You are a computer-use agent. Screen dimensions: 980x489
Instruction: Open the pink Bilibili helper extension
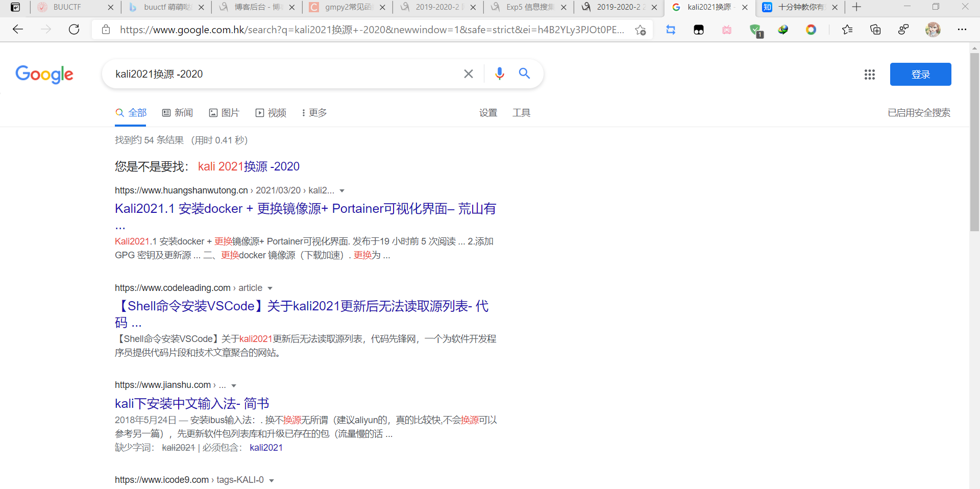[x=727, y=30]
